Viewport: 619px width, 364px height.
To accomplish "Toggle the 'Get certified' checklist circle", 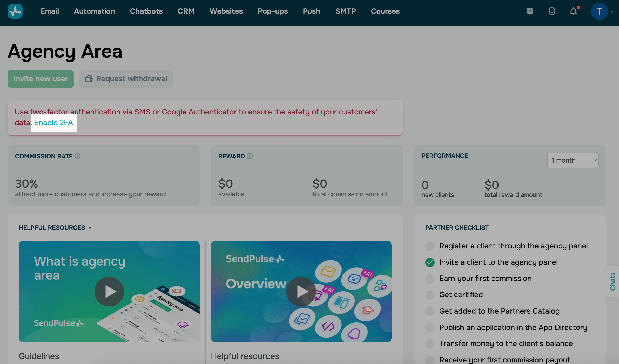I will (430, 295).
